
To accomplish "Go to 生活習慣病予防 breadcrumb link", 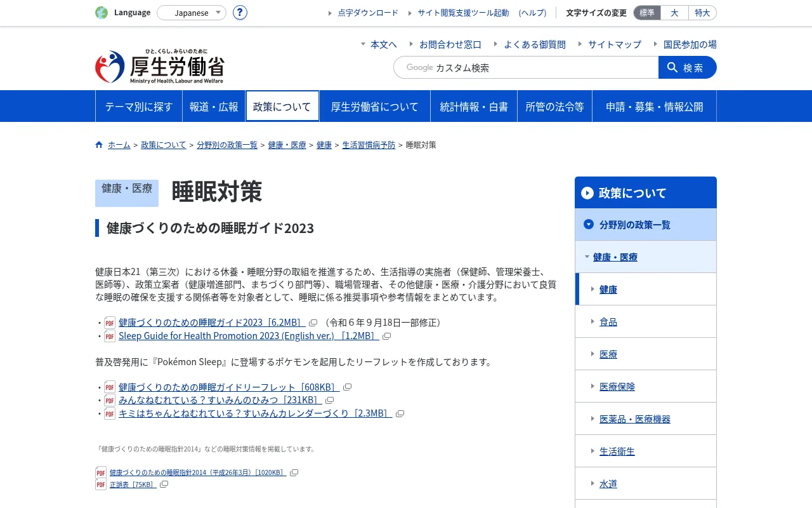I will coord(369,145).
